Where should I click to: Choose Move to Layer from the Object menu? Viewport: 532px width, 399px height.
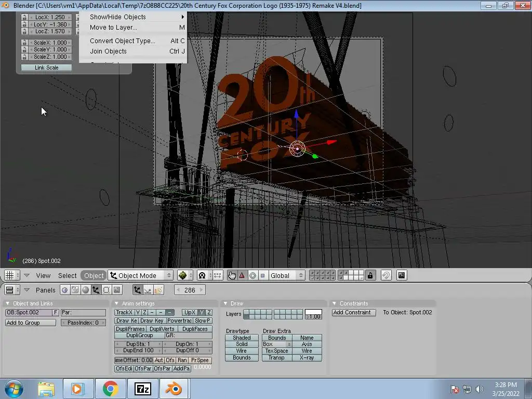point(133,28)
